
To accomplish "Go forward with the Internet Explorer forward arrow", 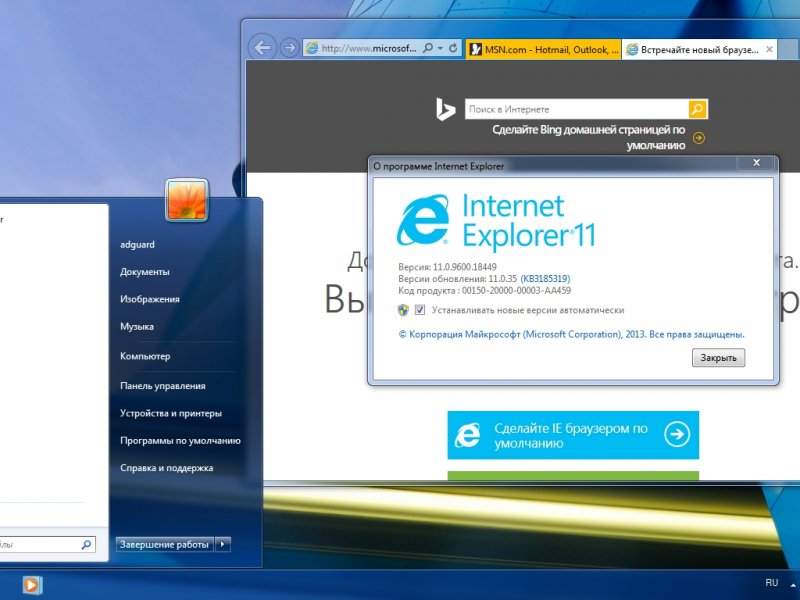I will click(x=290, y=48).
